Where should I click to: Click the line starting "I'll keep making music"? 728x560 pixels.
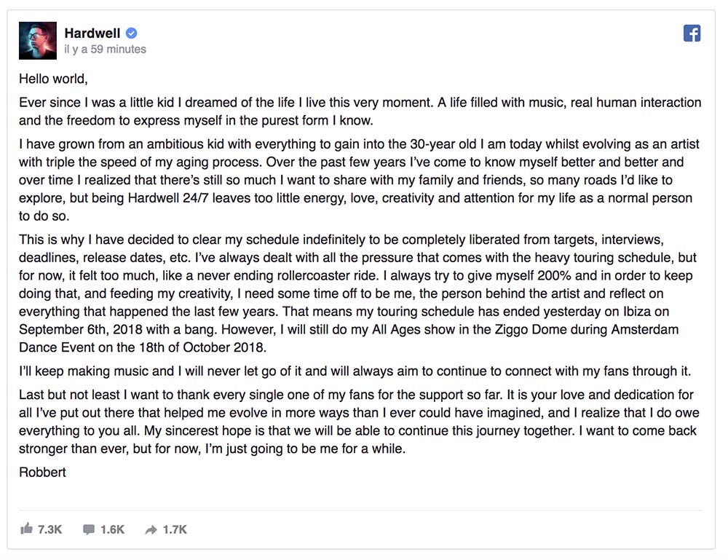point(355,371)
